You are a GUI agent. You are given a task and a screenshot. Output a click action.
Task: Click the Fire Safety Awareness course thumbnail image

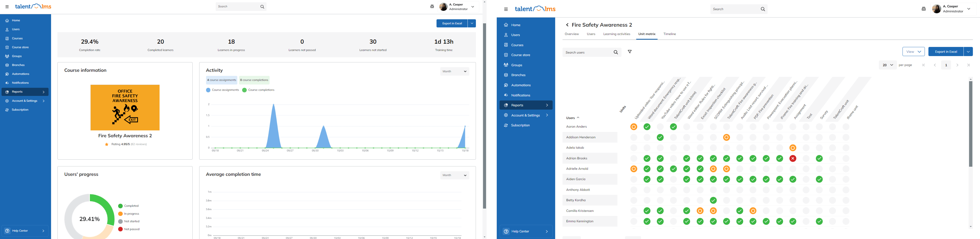pyautogui.click(x=125, y=108)
